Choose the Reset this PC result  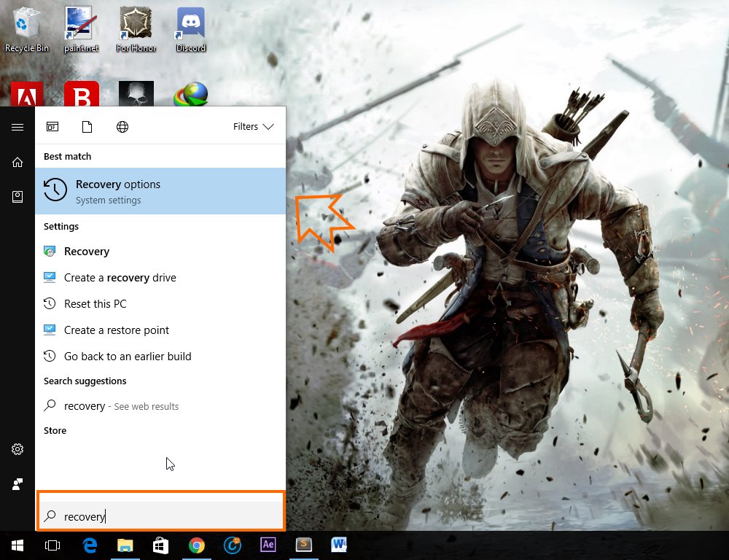pos(160,304)
